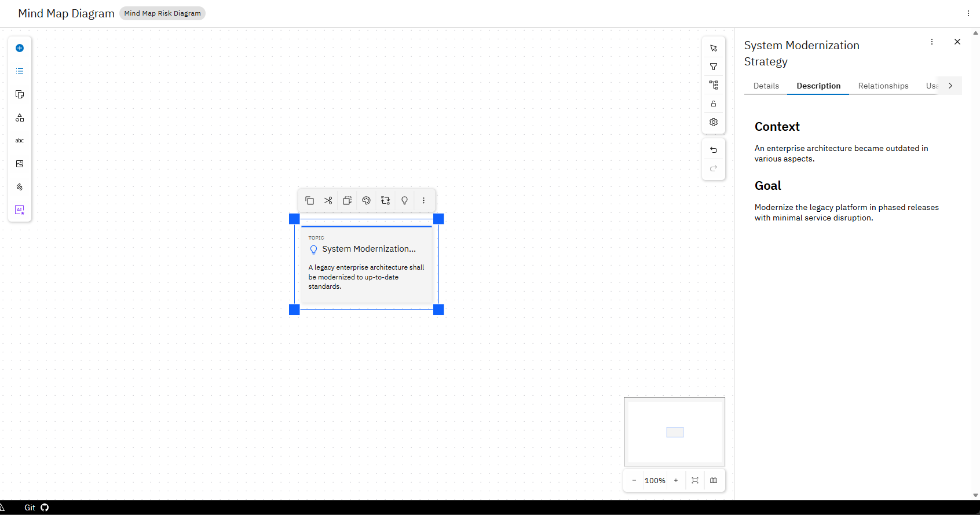Click the cut scissors icon on node toolbar

tap(328, 200)
